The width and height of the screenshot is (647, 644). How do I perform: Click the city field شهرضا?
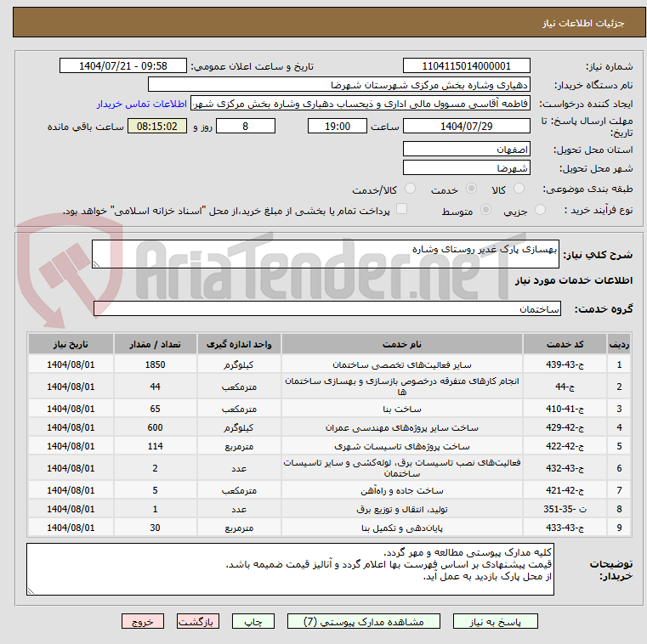(x=466, y=168)
